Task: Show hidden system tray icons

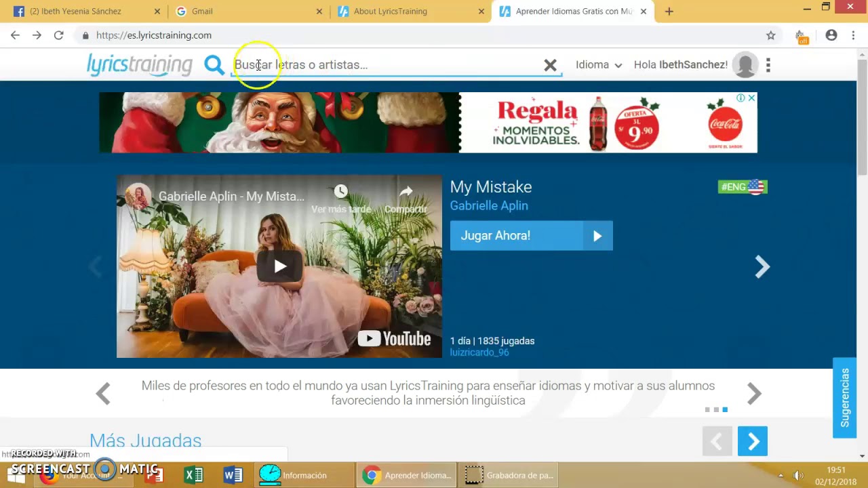Action: click(781, 476)
